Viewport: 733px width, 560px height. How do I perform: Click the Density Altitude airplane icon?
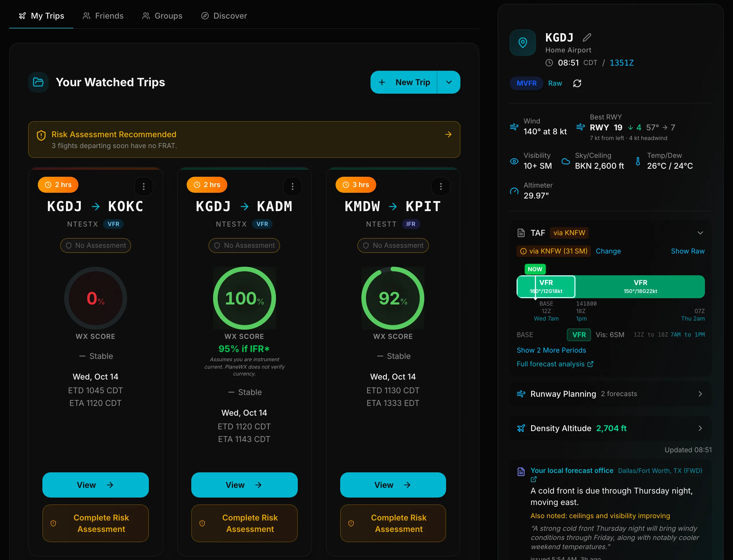click(x=521, y=428)
